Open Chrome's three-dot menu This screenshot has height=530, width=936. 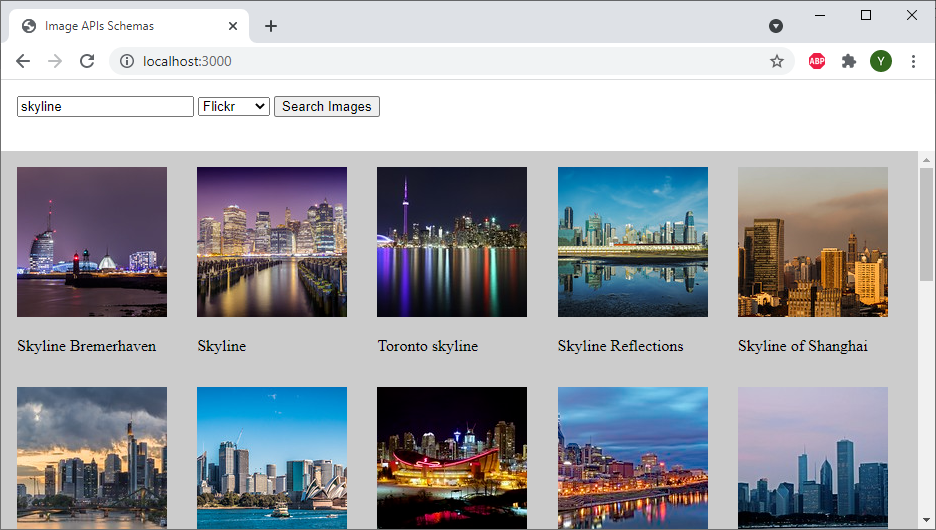click(913, 61)
